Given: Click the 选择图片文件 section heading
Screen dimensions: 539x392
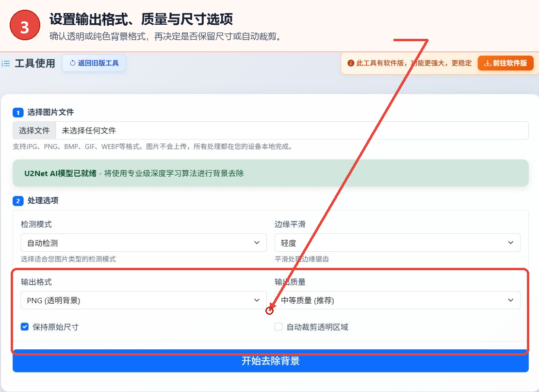Looking at the screenshot, I should [x=50, y=112].
